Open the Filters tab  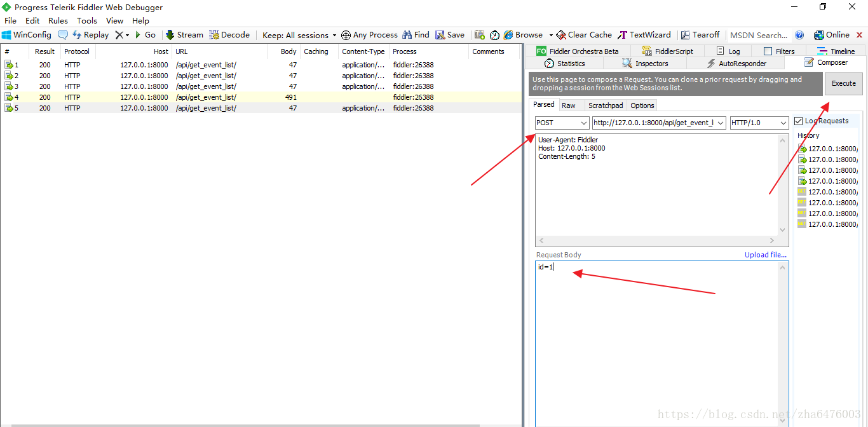point(779,51)
